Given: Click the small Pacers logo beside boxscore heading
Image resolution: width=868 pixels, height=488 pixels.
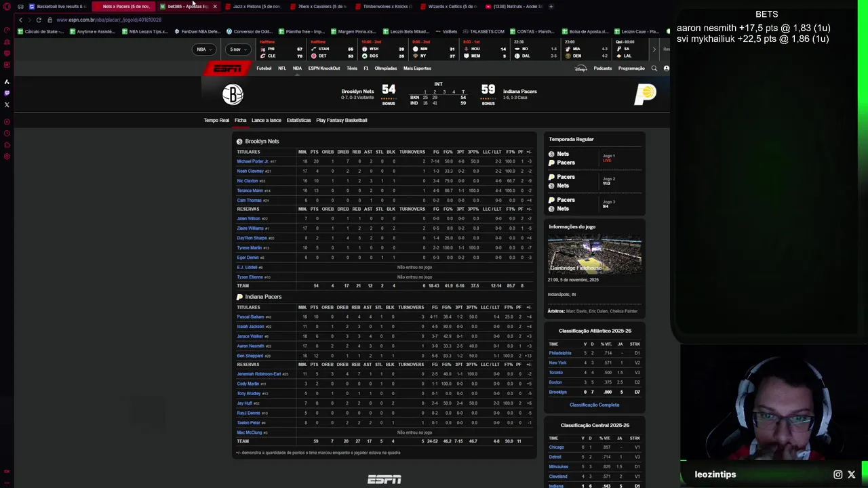Looking at the screenshot, I should pyautogui.click(x=239, y=297).
